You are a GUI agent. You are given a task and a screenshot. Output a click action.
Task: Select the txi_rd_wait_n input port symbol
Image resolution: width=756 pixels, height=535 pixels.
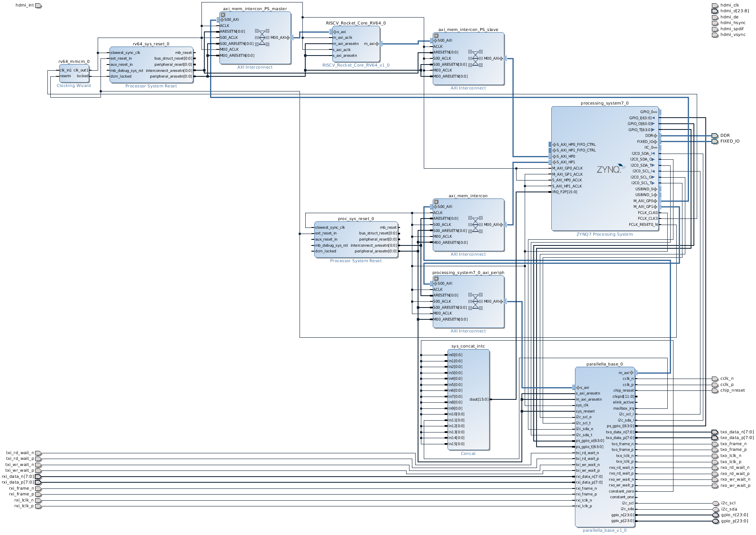pyautogui.click(x=38, y=453)
